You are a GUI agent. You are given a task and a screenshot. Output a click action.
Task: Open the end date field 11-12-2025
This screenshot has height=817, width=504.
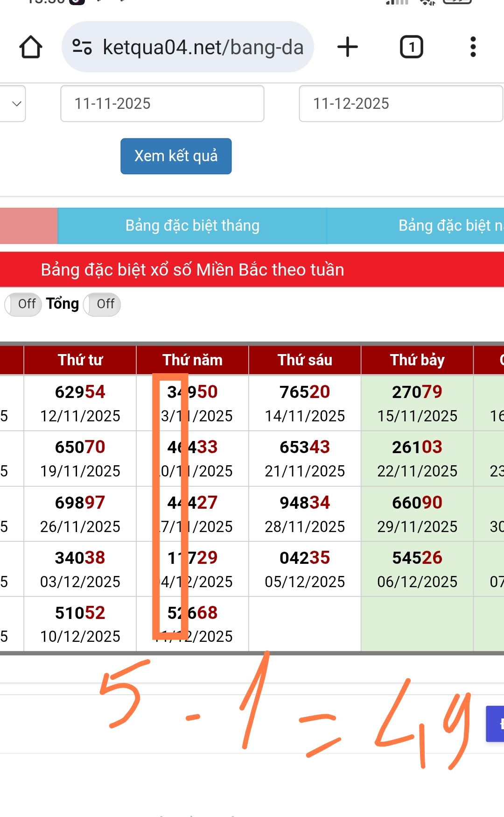400,104
